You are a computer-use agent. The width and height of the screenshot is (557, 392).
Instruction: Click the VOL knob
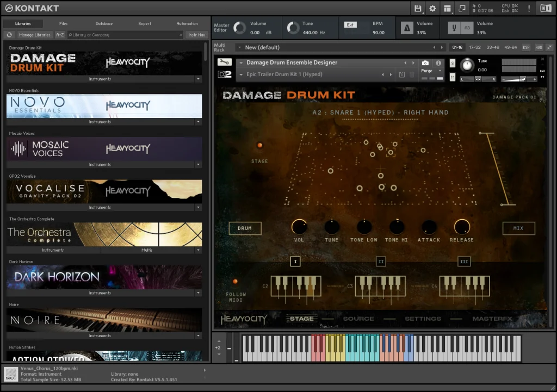[x=299, y=227]
